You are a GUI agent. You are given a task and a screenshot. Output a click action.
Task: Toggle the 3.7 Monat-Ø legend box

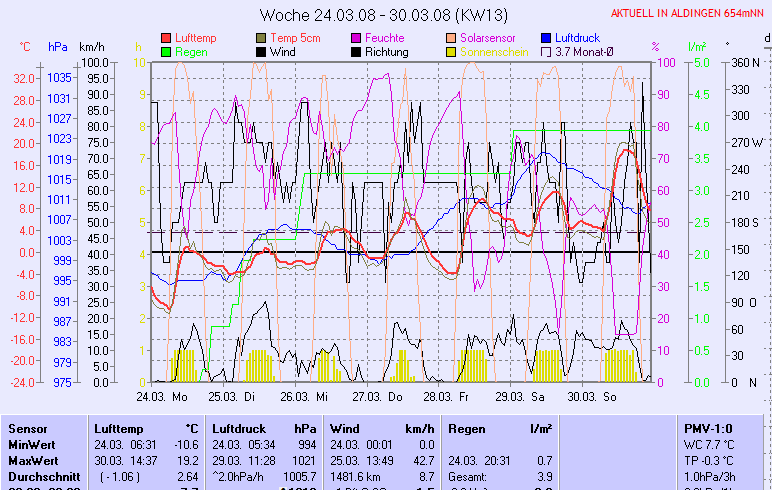coord(546,51)
